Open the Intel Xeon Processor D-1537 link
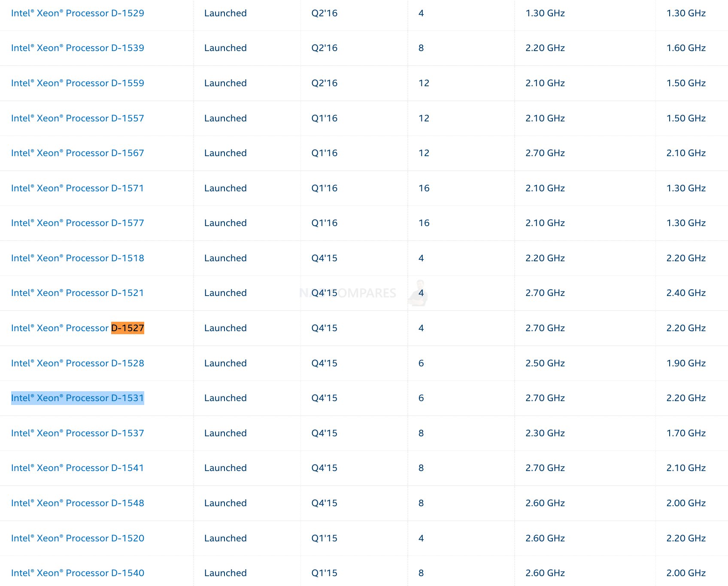 78,433
